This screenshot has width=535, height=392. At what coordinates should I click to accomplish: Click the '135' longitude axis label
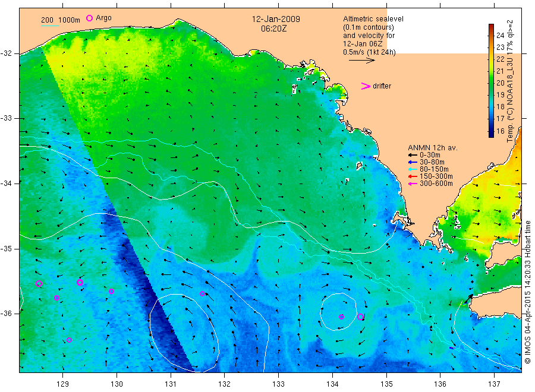[386, 384]
